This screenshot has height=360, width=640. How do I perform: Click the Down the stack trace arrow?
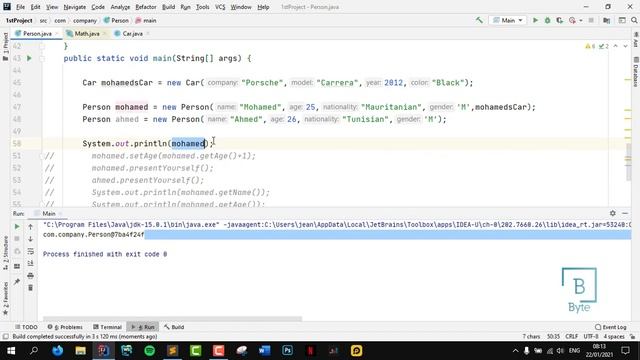tap(30, 239)
